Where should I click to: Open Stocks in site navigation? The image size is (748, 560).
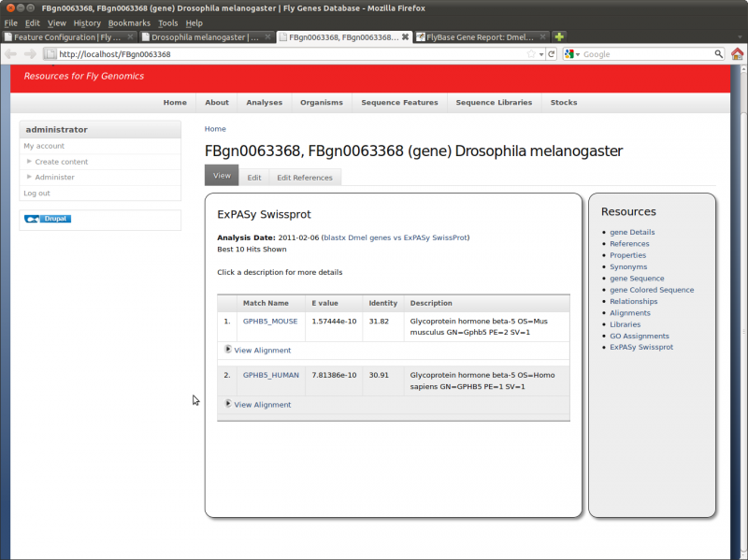(564, 103)
